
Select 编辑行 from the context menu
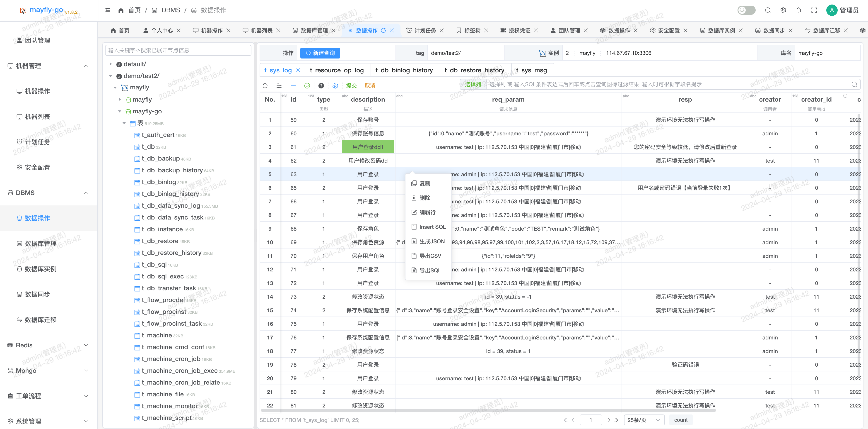(x=428, y=212)
